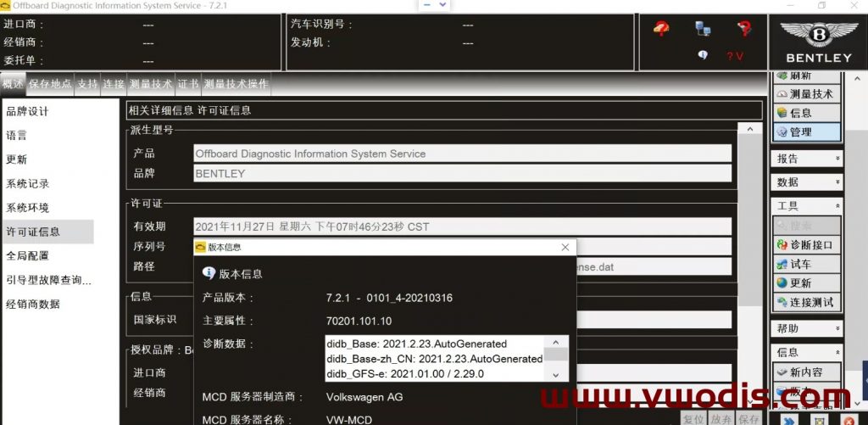The width and height of the screenshot is (868, 425).
Task: Click the Bentley brand logo
Action: (819, 42)
